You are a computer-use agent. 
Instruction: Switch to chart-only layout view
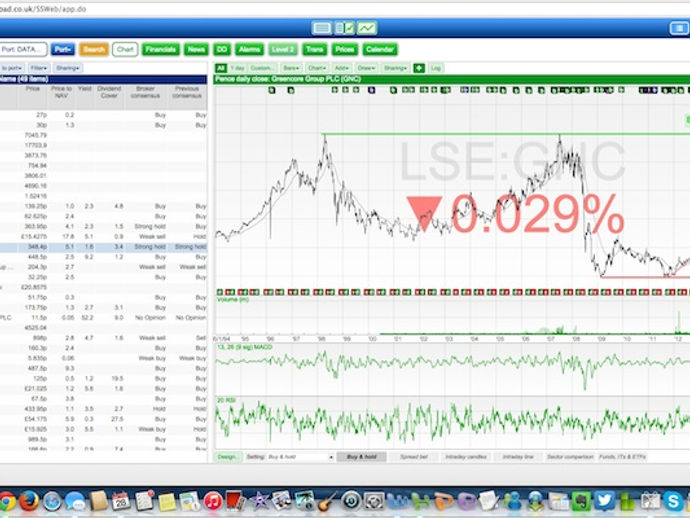367,28
